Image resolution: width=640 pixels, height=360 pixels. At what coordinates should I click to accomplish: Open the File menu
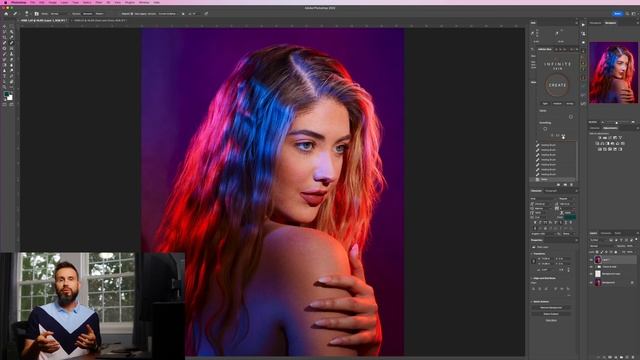pyautogui.click(x=33, y=2)
